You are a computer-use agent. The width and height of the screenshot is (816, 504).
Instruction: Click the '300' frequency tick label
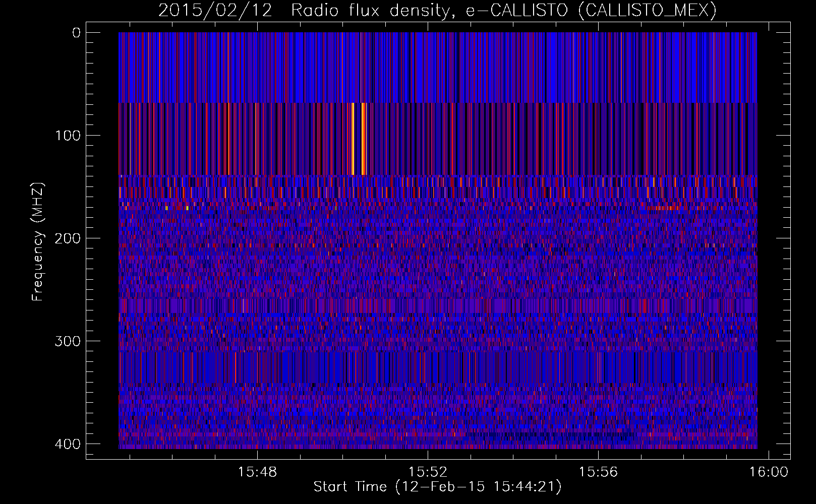click(x=67, y=341)
